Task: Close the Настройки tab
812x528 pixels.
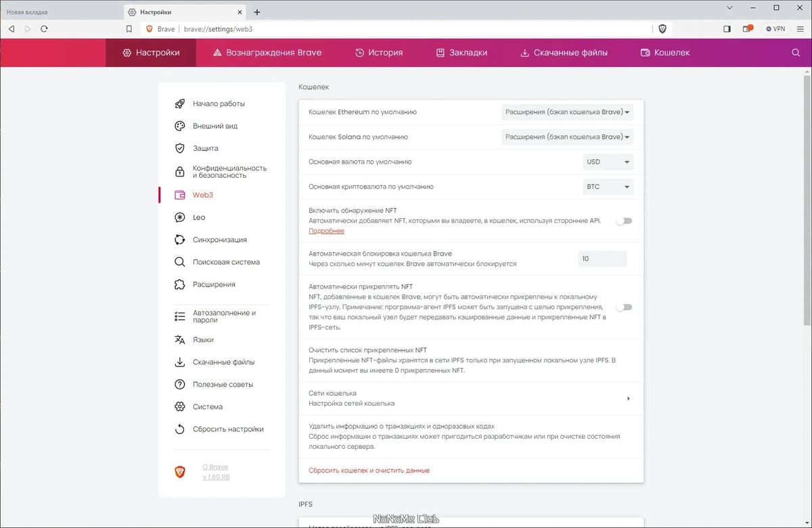Action: click(240, 12)
